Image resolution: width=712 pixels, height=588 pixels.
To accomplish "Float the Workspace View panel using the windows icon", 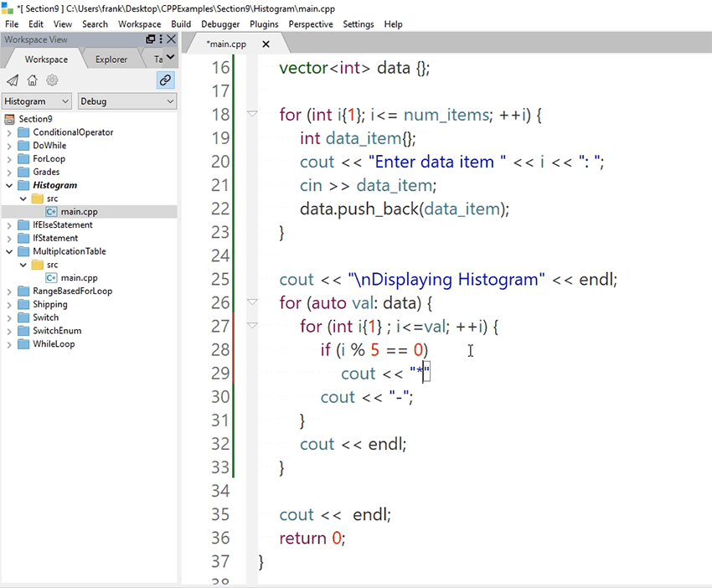I will click(150, 39).
